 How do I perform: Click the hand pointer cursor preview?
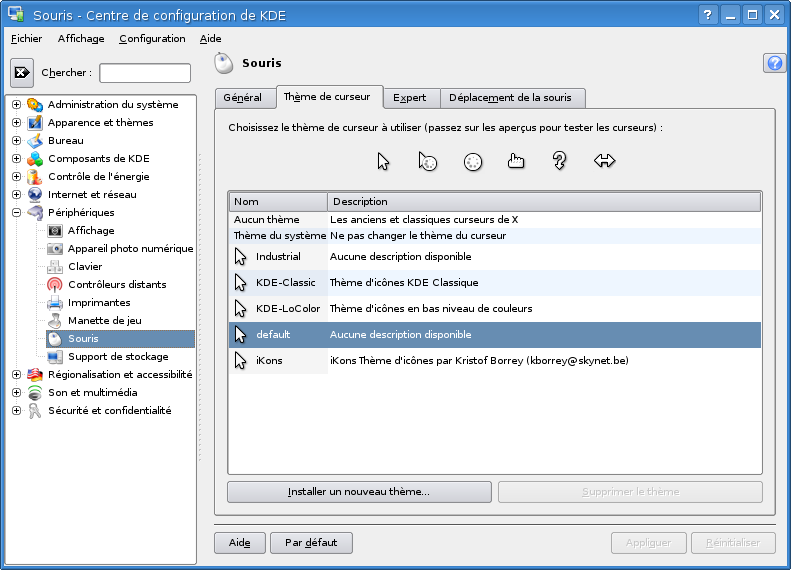click(516, 162)
